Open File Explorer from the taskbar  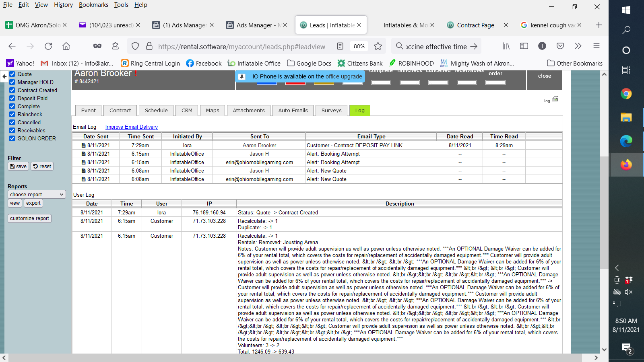tap(626, 117)
